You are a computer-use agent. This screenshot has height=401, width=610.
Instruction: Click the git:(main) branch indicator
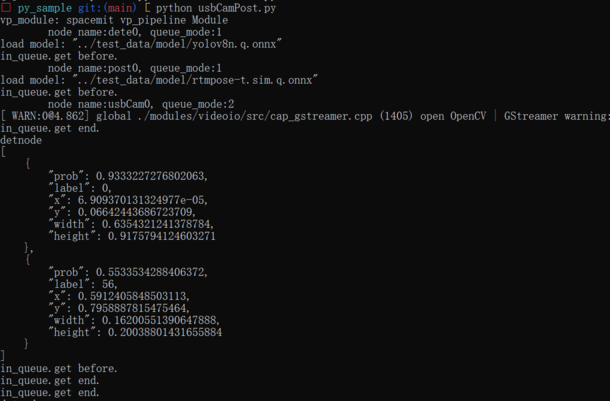pos(107,8)
